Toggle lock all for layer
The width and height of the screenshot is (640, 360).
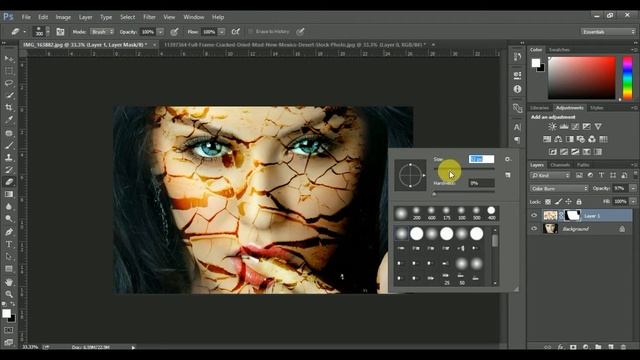click(x=579, y=202)
